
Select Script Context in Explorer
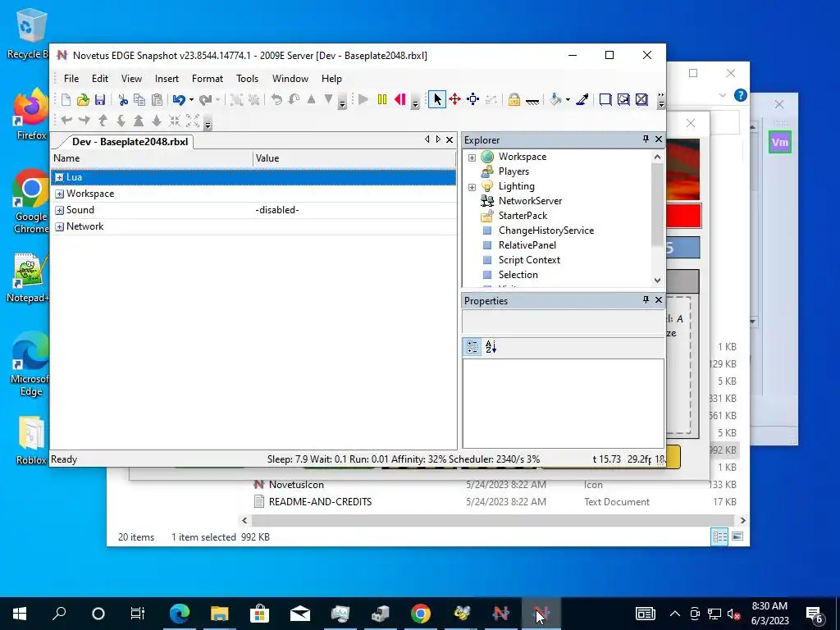pyautogui.click(x=529, y=260)
